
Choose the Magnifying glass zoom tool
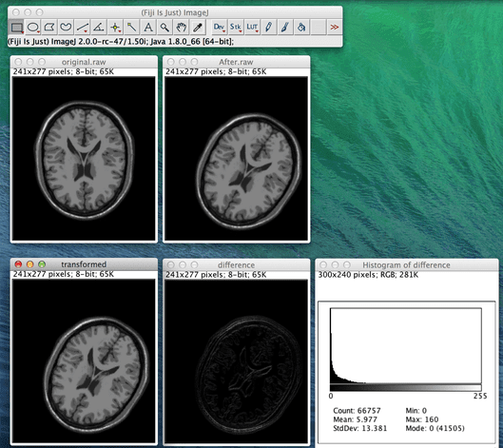(164, 28)
